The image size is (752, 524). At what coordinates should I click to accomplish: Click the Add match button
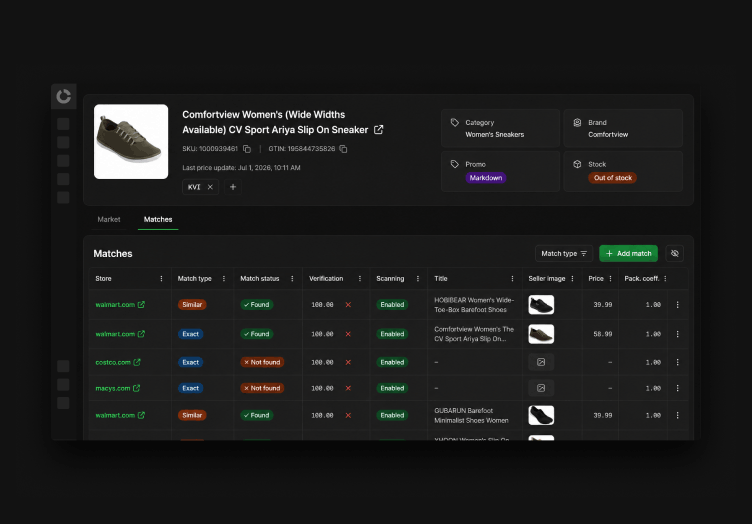coord(628,254)
